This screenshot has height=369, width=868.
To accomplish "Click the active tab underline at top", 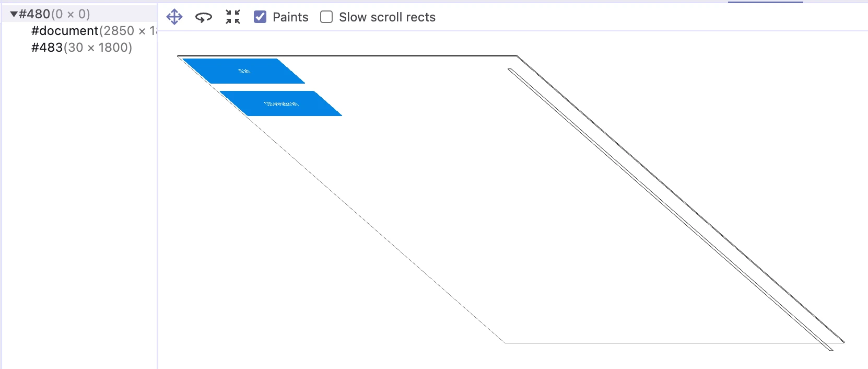I will [765, 2].
